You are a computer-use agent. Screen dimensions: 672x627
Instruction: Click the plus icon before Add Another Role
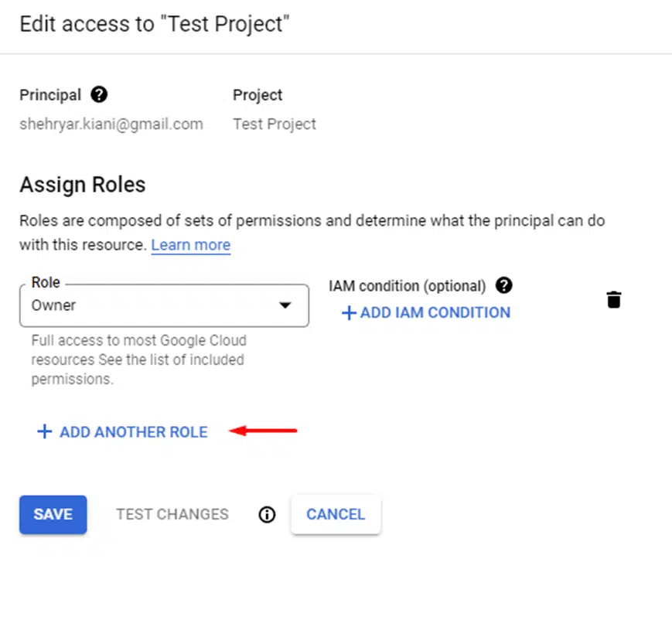point(45,431)
